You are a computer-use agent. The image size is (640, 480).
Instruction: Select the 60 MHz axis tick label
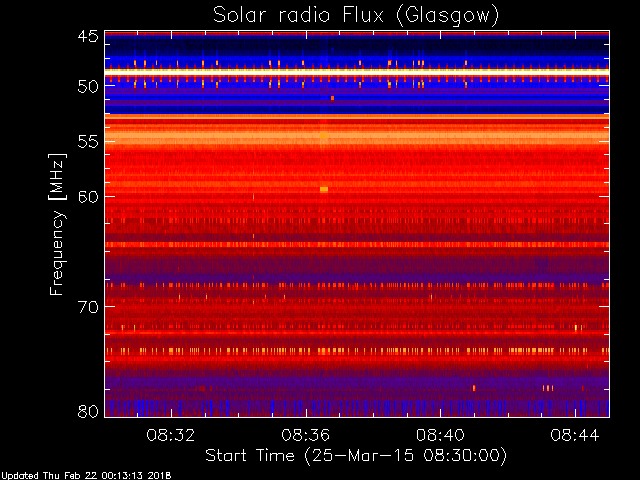(88, 196)
